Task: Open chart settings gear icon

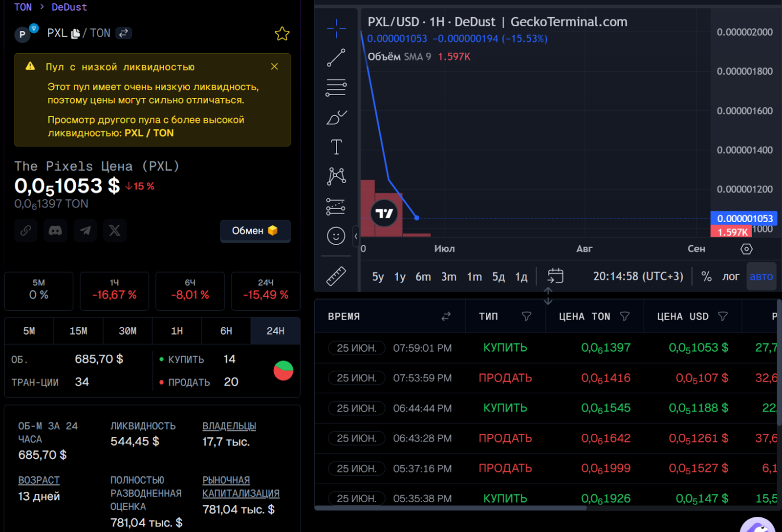Action: (x=746, y=249)
